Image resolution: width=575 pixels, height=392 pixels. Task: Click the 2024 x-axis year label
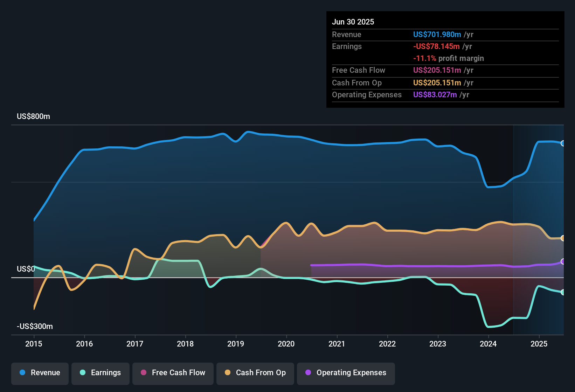click(x=488, y=344)
